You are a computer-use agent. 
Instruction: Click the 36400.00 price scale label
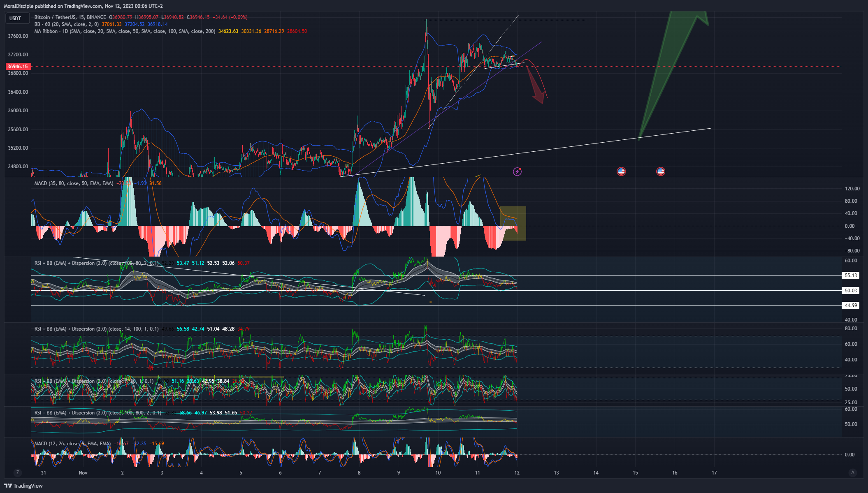pos(18,92)
